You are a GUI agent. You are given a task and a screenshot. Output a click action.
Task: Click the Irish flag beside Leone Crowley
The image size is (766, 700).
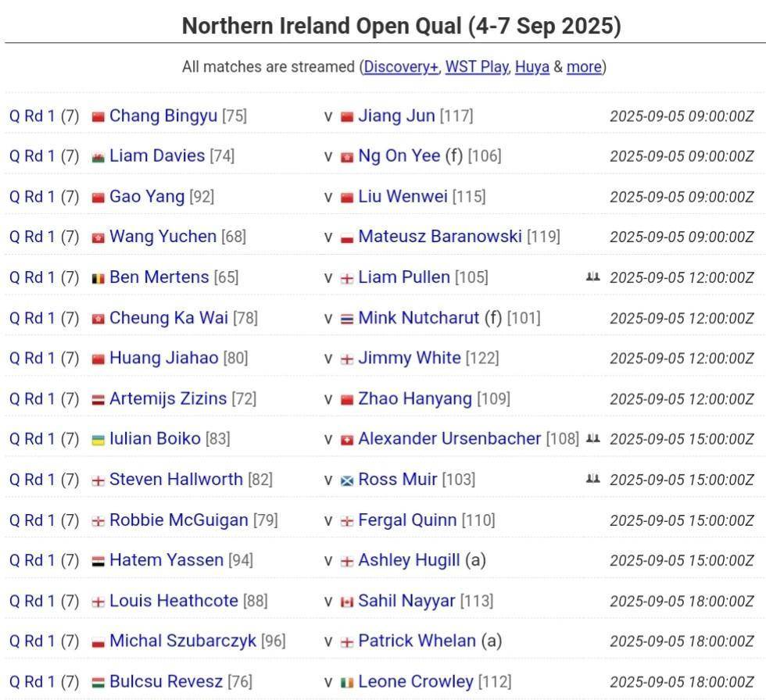347,683
